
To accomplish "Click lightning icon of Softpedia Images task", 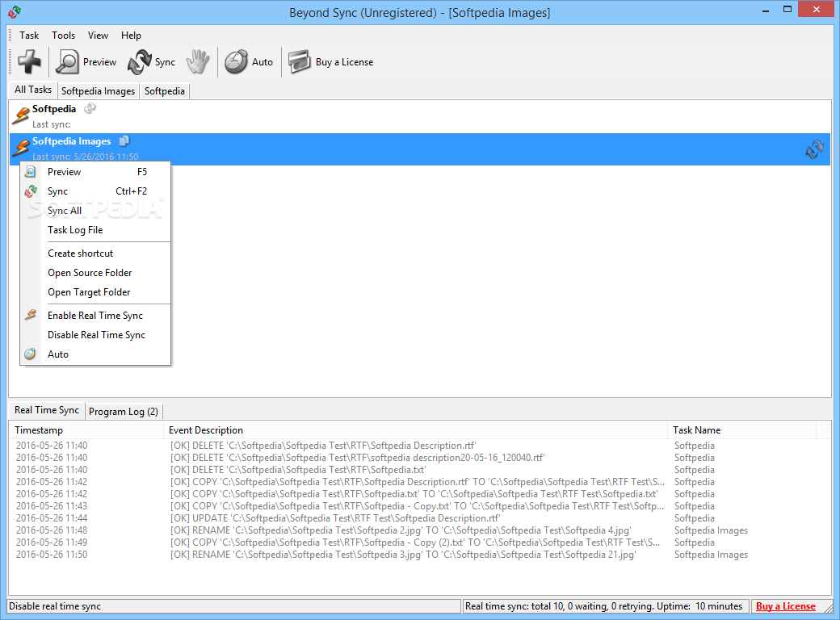I will (x=21, y=148).
